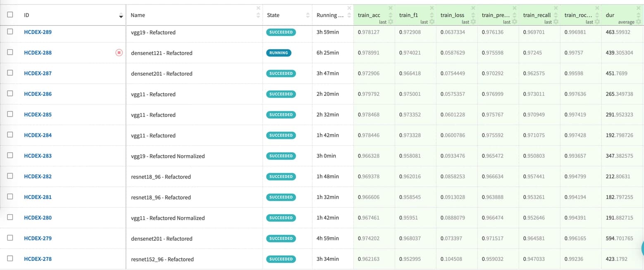Open experiment HCDEX-280 link
The width and height of the screenshot is (644, 270).
[x=38, y=218]
